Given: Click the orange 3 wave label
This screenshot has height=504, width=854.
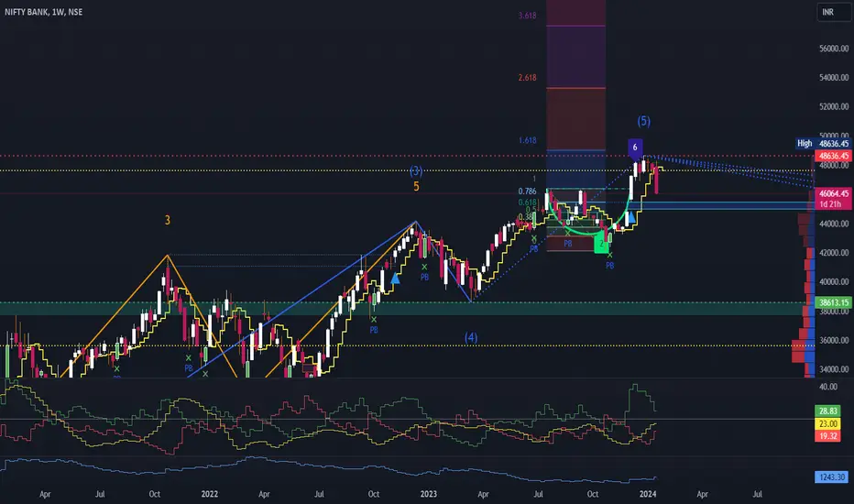Looking at the screenshot, I should [167, 220].
